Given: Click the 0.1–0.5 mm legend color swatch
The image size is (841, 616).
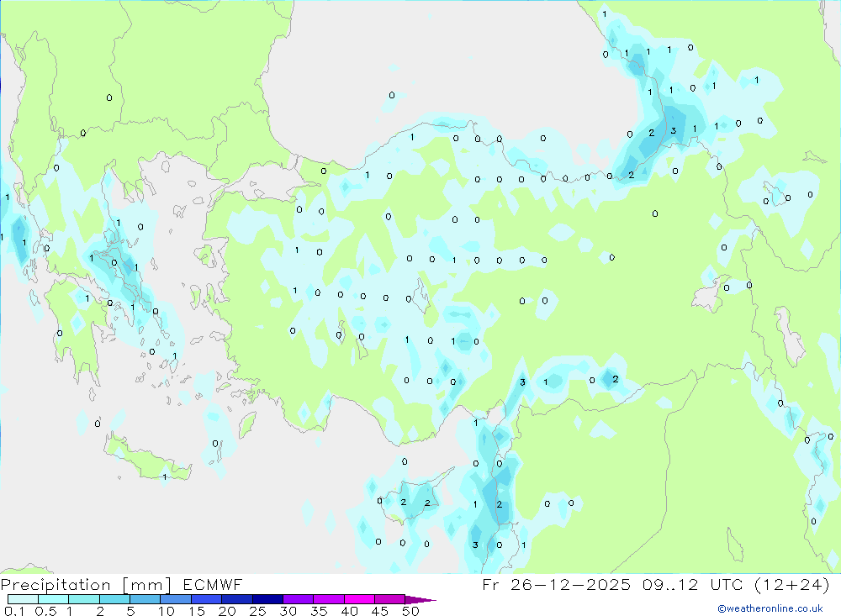Looking at the screenshot, I should tap(23, 599).
